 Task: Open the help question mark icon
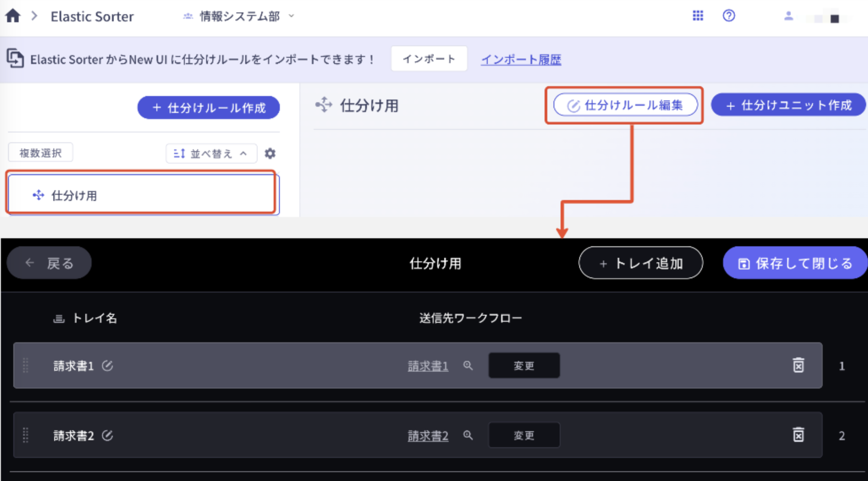[x=729, y=16]
